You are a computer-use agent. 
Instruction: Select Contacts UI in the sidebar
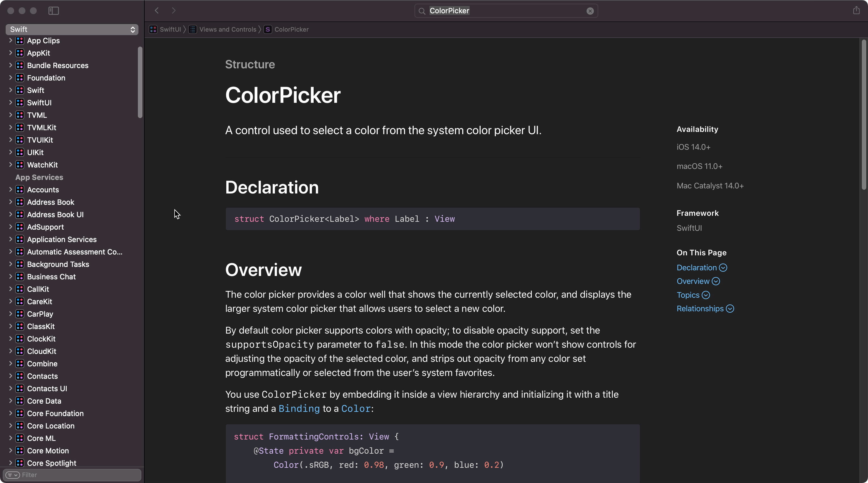(x=47, y=389)
